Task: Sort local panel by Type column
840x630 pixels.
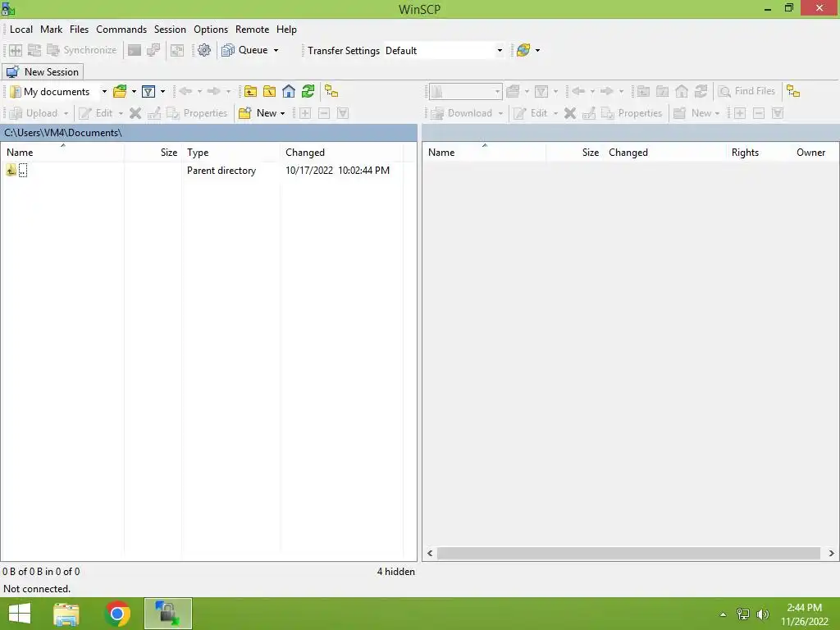Action: pos(231,152)
